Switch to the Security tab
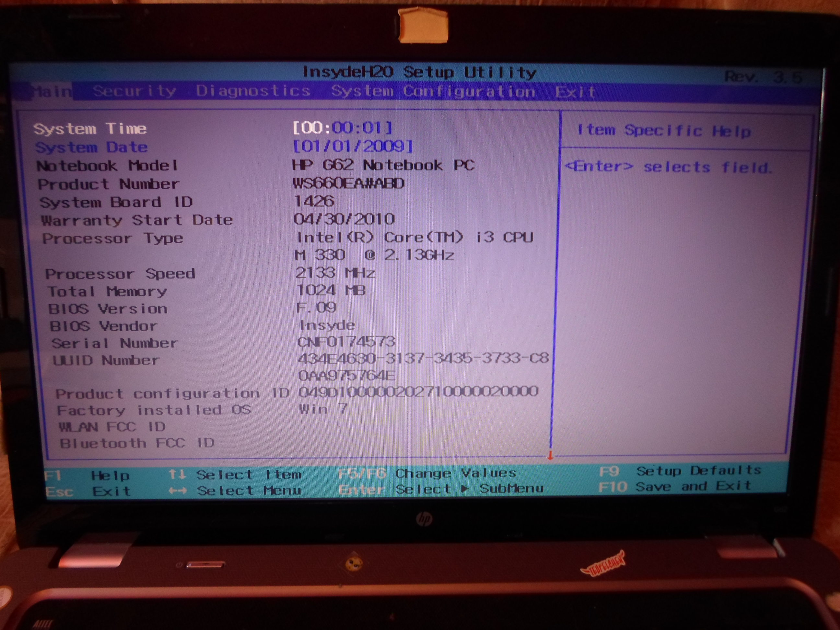840x630 pixels. pyautogui.click(x=134, y=91)
